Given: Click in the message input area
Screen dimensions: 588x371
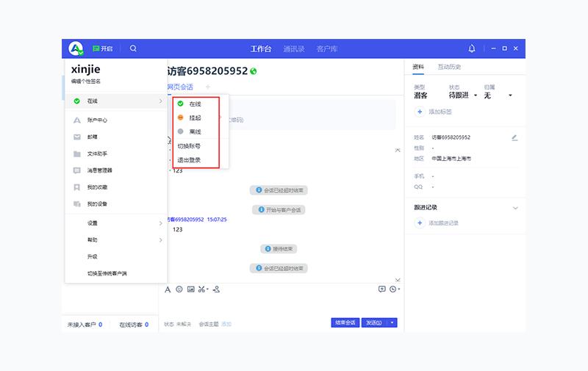Looking at the screenshot, I should pos(282,306).
